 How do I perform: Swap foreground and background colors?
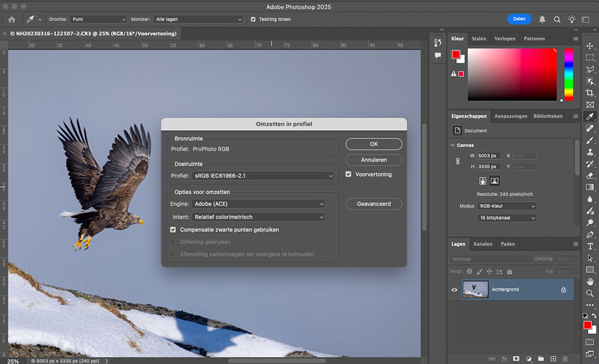tap(594, 315)
